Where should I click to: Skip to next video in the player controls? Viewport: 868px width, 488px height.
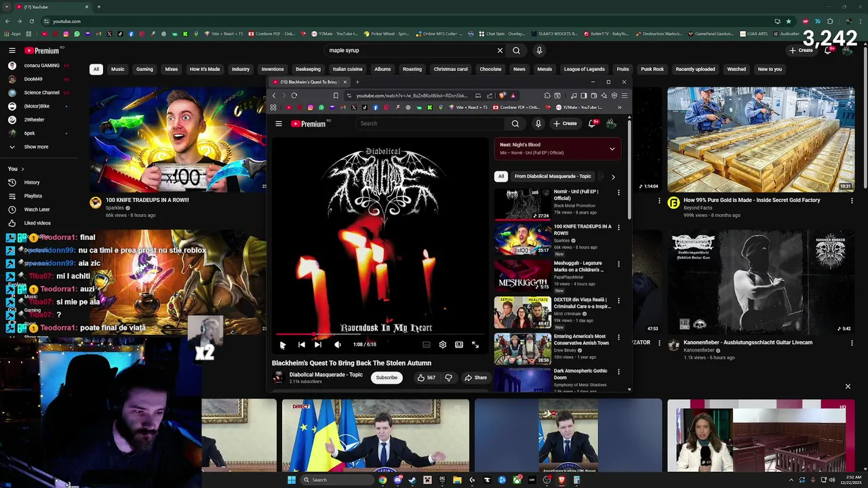point(318,344)
